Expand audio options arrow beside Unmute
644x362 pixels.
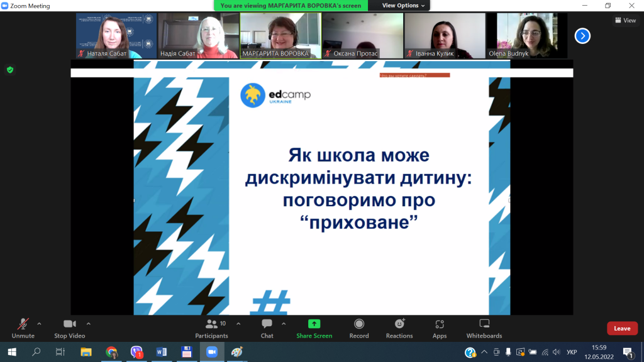(x=39, y=324)
